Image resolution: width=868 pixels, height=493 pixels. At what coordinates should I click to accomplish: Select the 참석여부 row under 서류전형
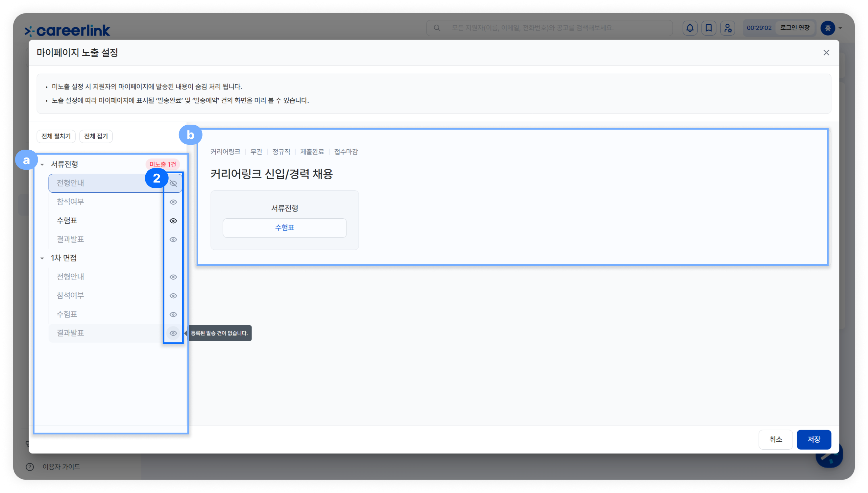pos(115,202)
